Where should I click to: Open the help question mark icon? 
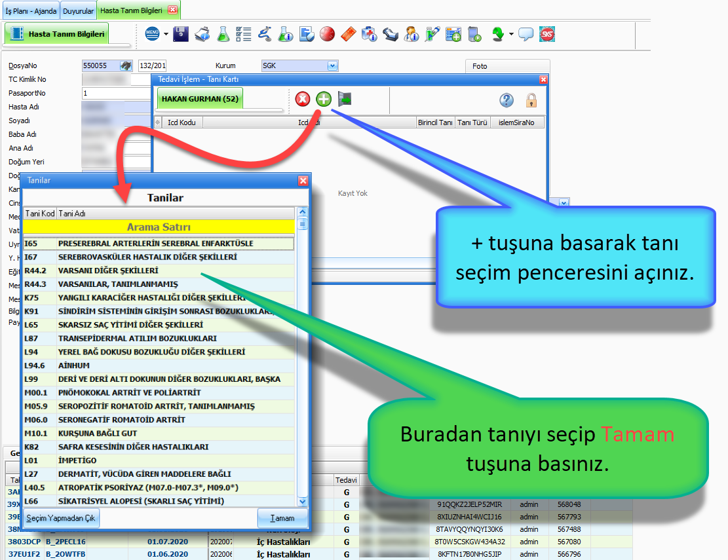tap(507, 100)
